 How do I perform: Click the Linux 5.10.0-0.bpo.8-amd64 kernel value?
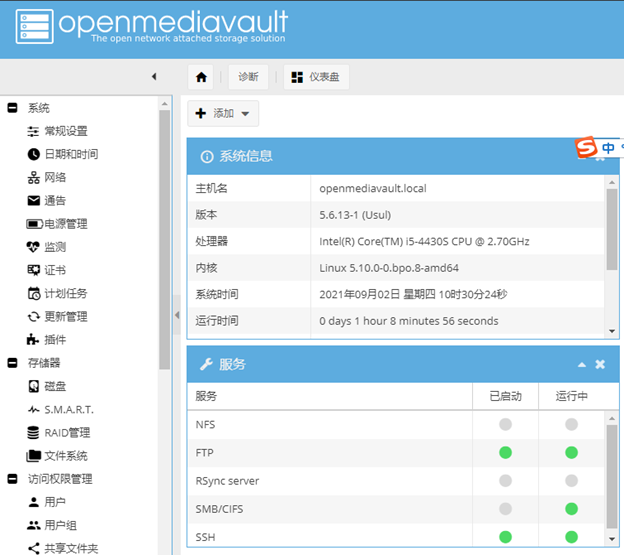click(x=389, y=268)
